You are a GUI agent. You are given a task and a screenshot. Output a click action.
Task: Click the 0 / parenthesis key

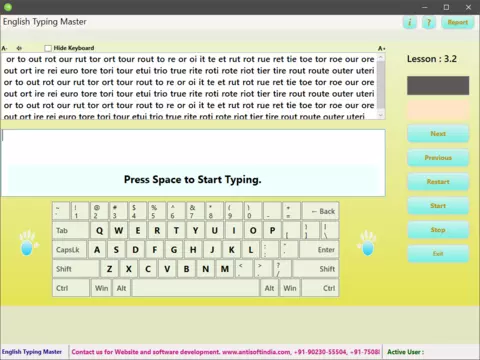pyautogui.click(x=253, y=211)
